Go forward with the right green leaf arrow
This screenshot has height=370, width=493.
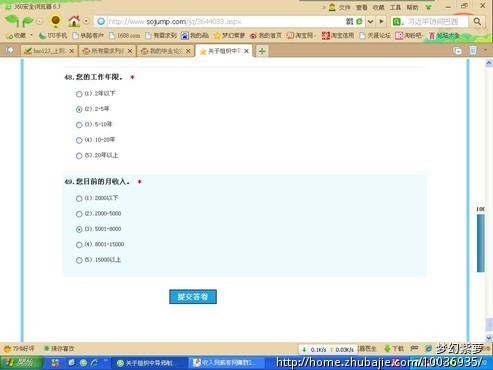coord(28,21)
